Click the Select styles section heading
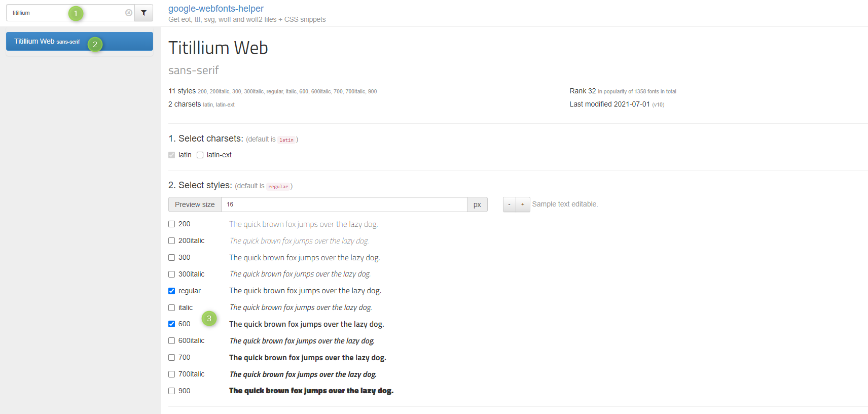The image size is (868, 414). click(x=200, y=185)
